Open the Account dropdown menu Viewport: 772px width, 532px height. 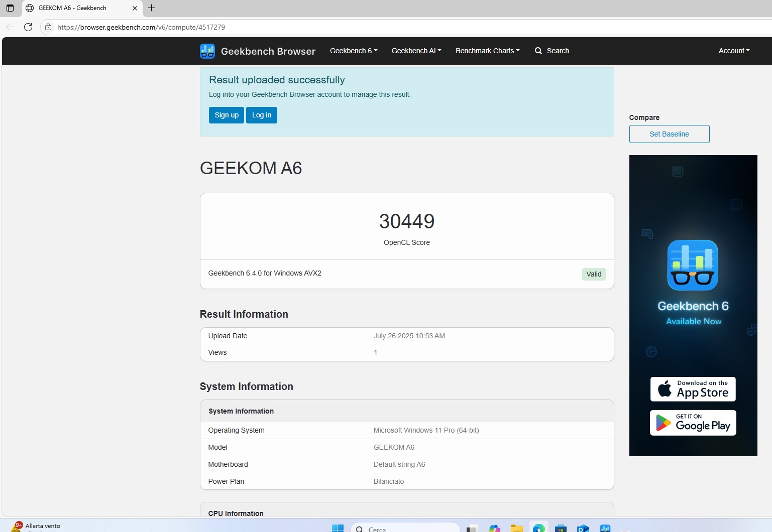click(734, 51)
